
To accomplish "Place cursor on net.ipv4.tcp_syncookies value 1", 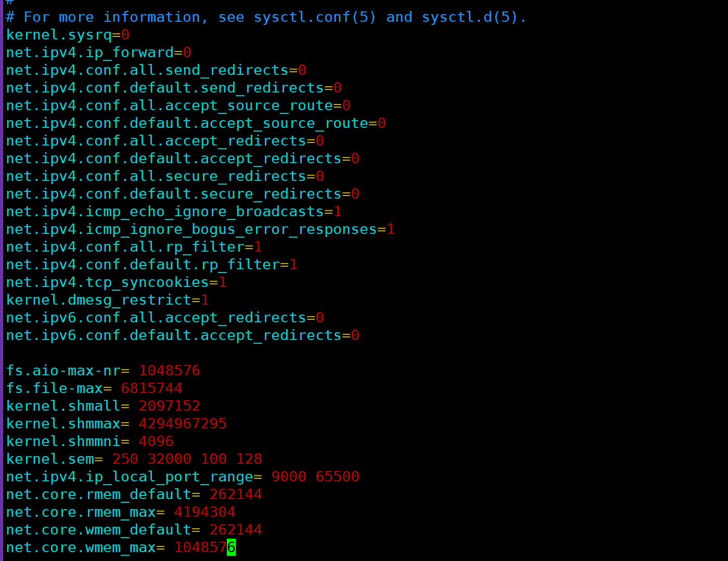I will pyautogui.click(x=223, y=283).
